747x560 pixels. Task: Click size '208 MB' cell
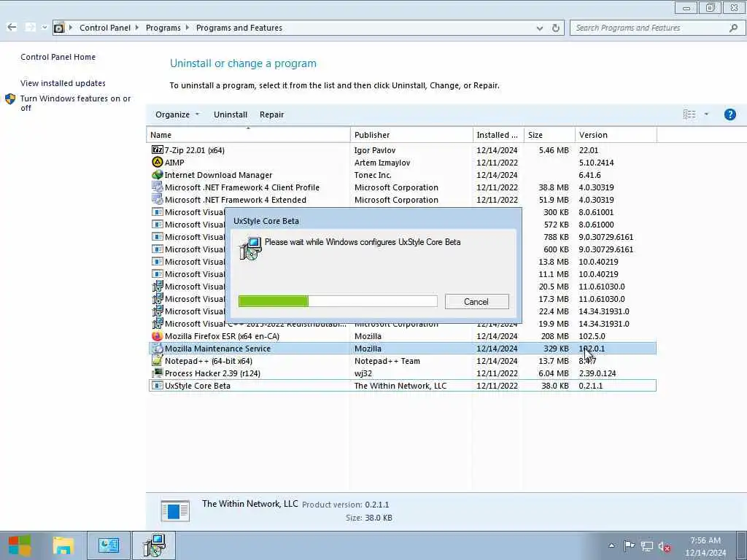554,335
